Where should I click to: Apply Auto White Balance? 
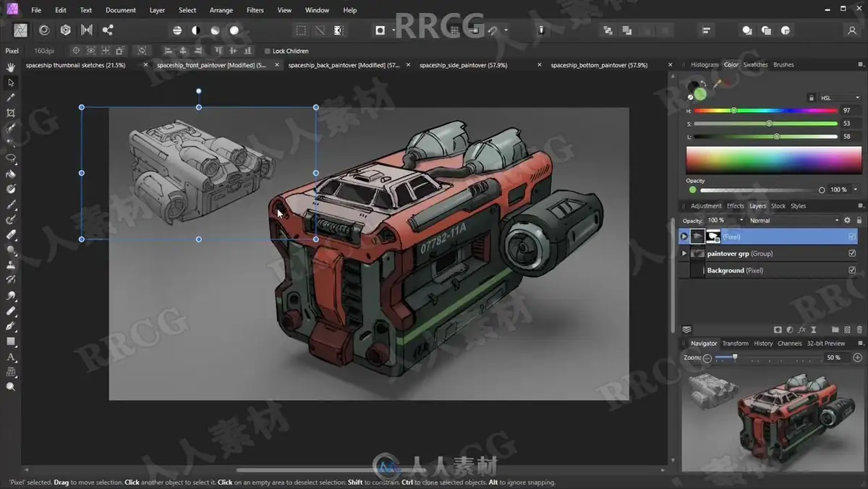(x=234, y=30)
